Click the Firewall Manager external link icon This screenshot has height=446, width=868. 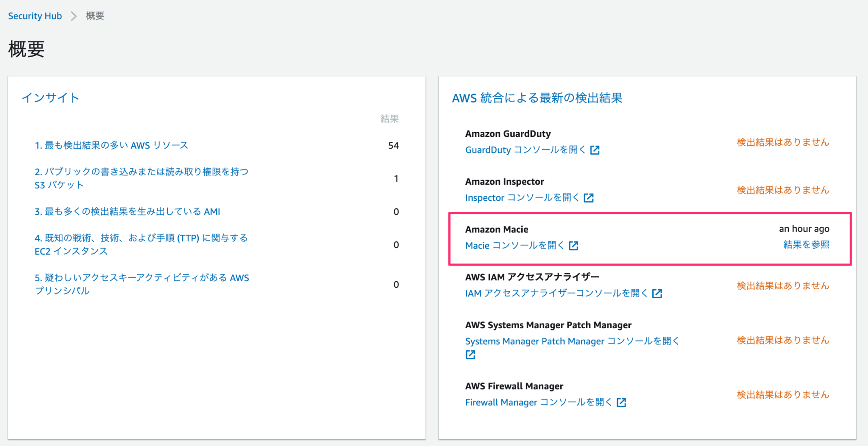pos(621,402)
